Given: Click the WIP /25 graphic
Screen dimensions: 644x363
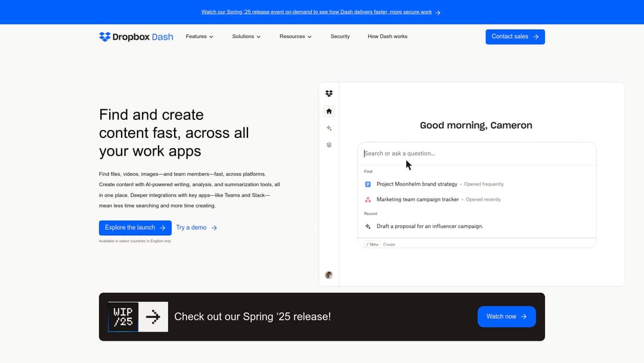Looking at the screenshot, I should pyautogui.click(x=123, y=317).
